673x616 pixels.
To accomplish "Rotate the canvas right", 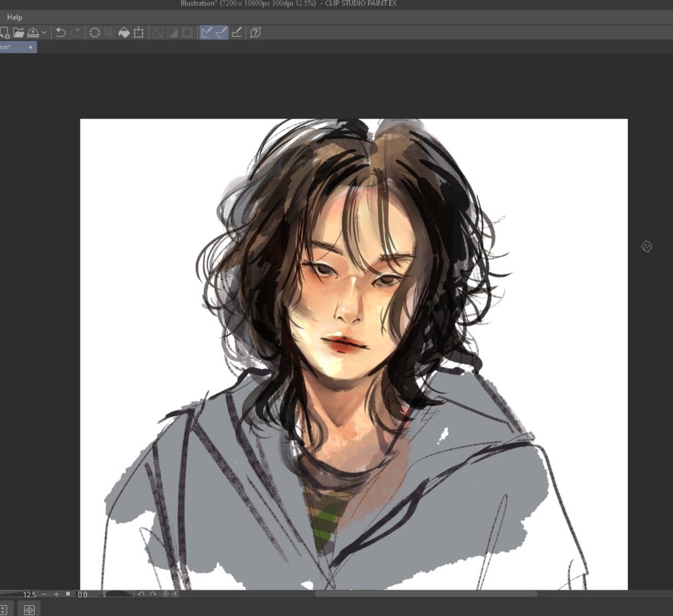I will pos(153,594).
